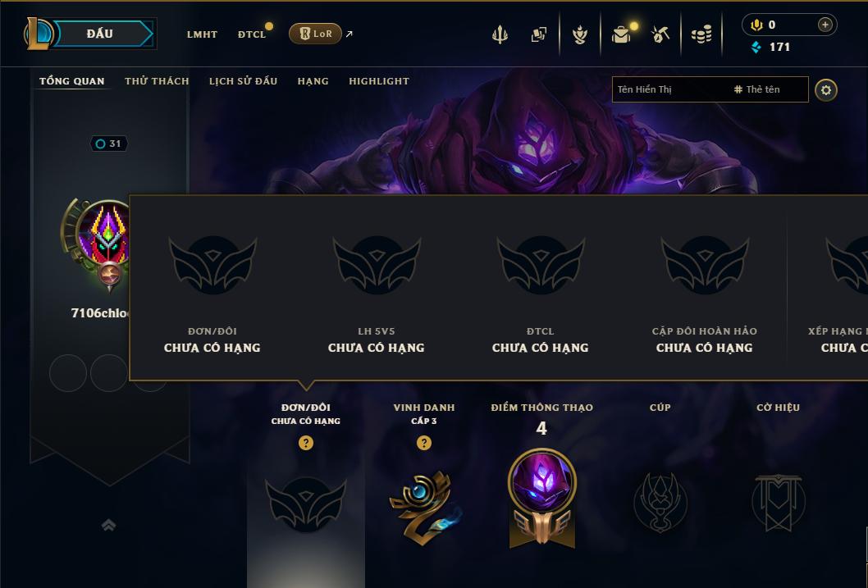Add RP with the plus button
Viewport: 868px width, 588px height.
(x=825, y=25)
